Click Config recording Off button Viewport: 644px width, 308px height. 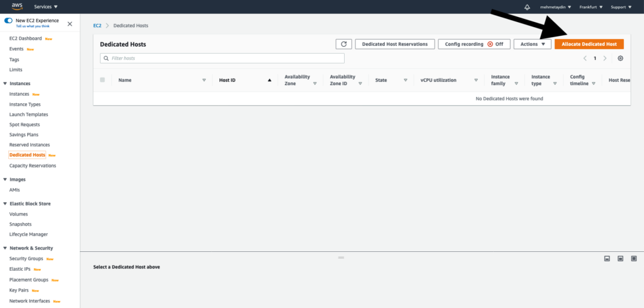(474, 44)
